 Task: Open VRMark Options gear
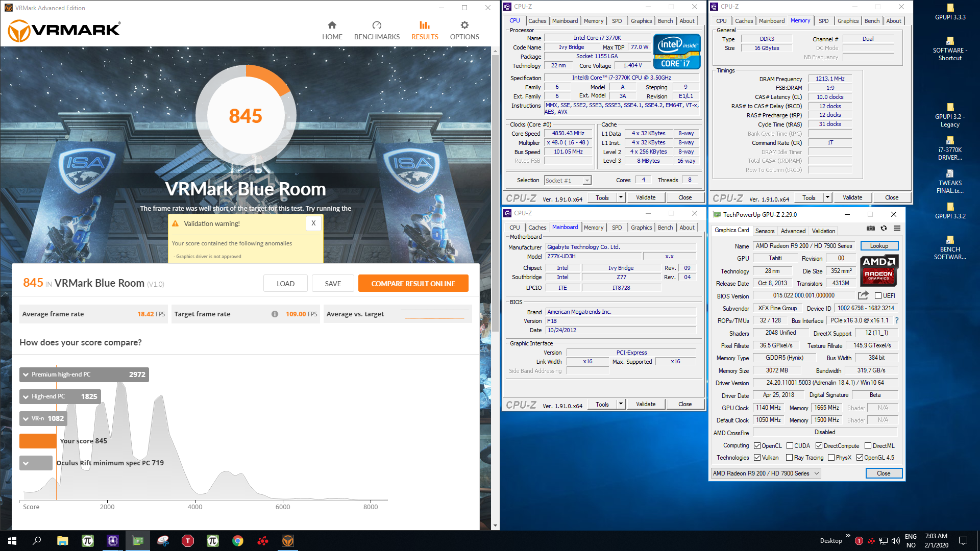[464, 26]
